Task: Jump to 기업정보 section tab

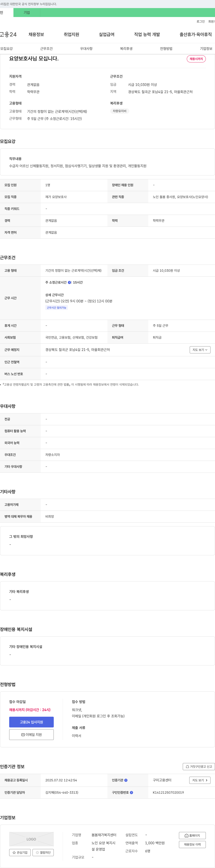Action: coord(206,49)
